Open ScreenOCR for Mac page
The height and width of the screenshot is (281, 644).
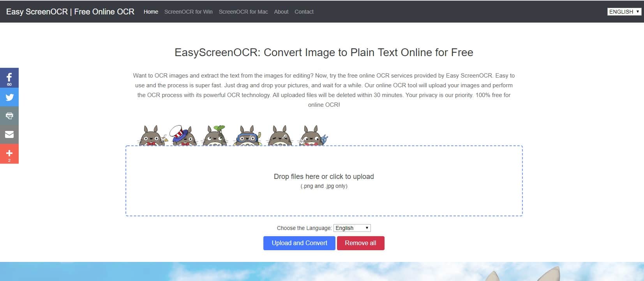pyautogui.click(x=243, y=12)
